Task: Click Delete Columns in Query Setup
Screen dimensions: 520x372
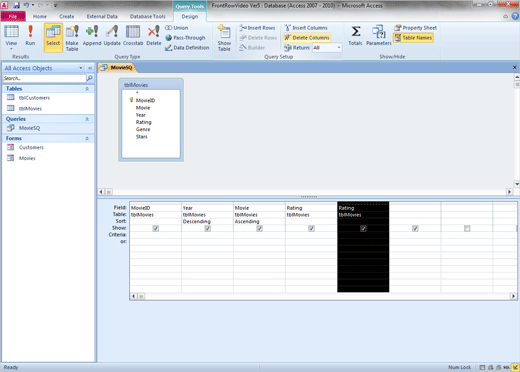Action: pyautogui.click(x=307, y=38)
